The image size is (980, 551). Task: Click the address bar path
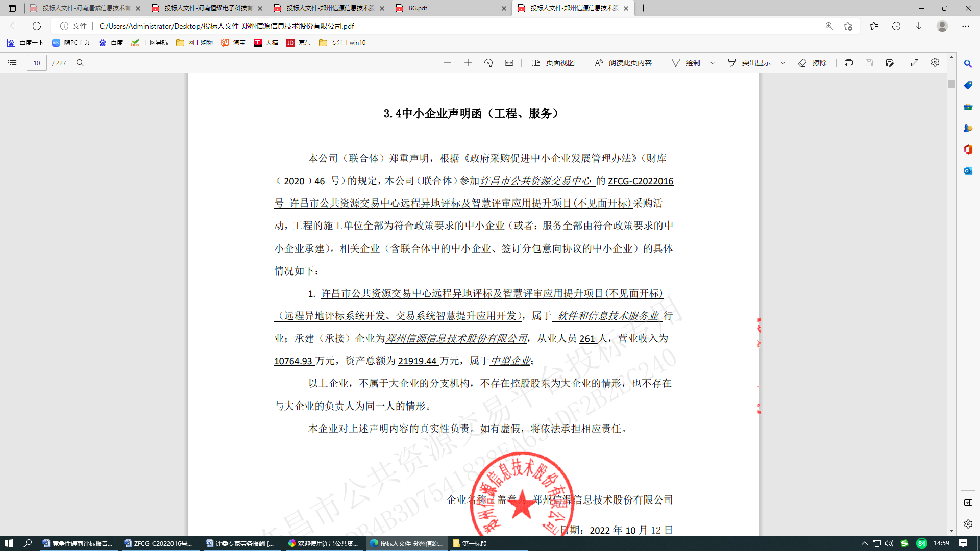tap(227, 26)
